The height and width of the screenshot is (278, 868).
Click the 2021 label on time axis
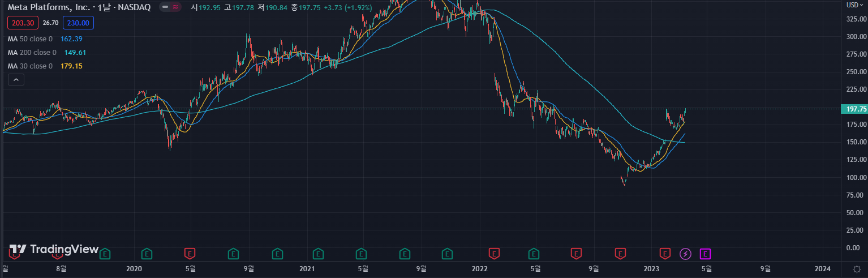307,268
